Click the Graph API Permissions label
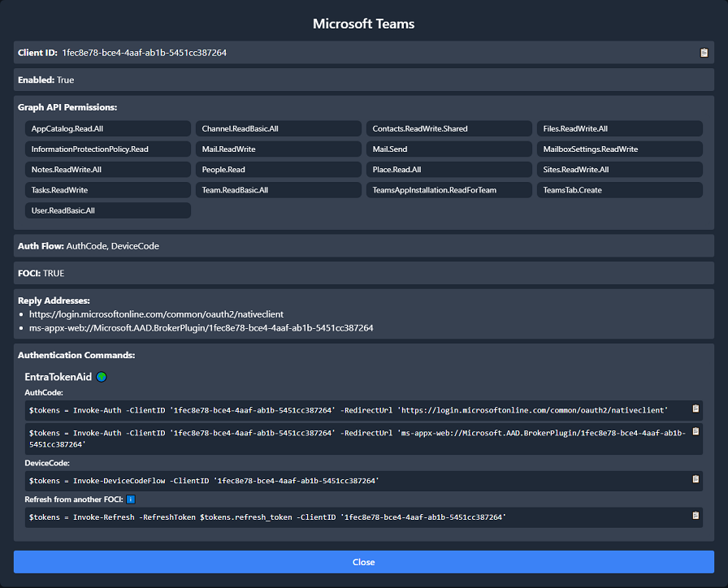 point(67,107)
